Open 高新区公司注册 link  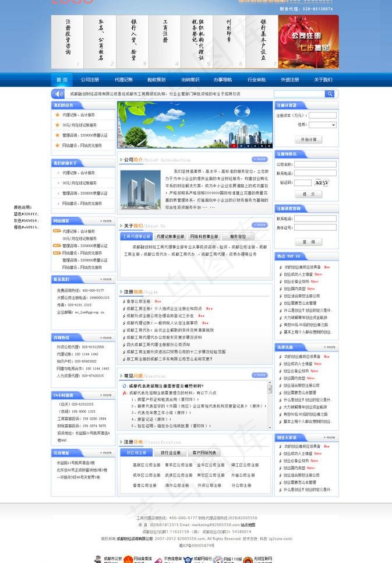click(146, 465)
